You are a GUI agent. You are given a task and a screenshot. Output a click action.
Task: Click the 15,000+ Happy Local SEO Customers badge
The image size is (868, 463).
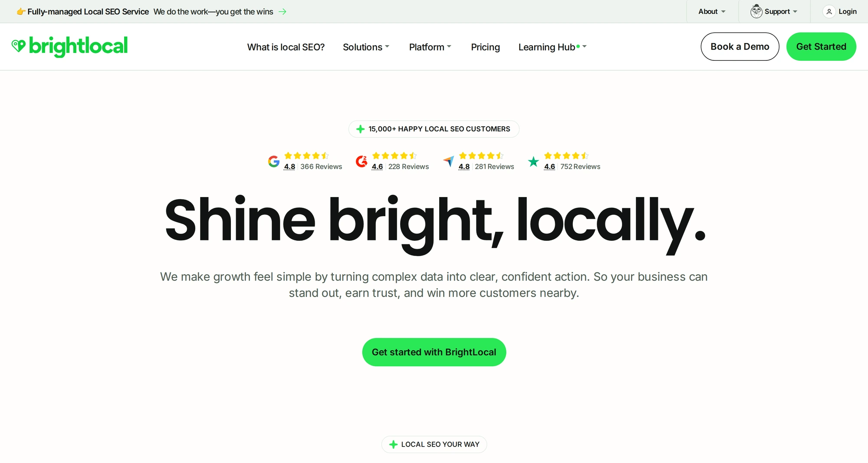pyautogui.click(x=434, y=129)
